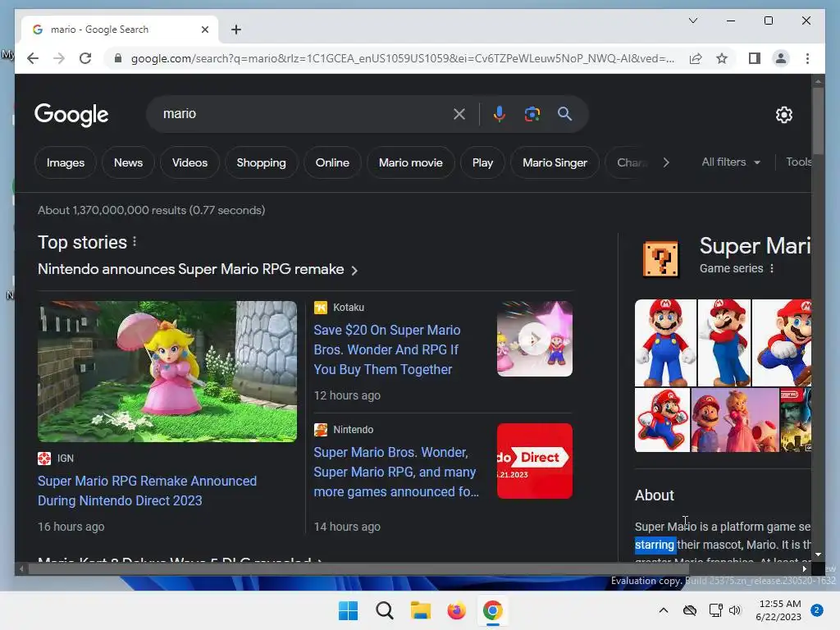
Task: Open the Mario movie characters image
Action: (734, 420)
